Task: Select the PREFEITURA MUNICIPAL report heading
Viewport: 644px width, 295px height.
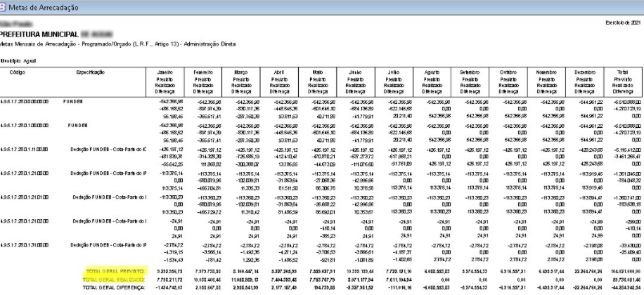Action: [35, 33]
